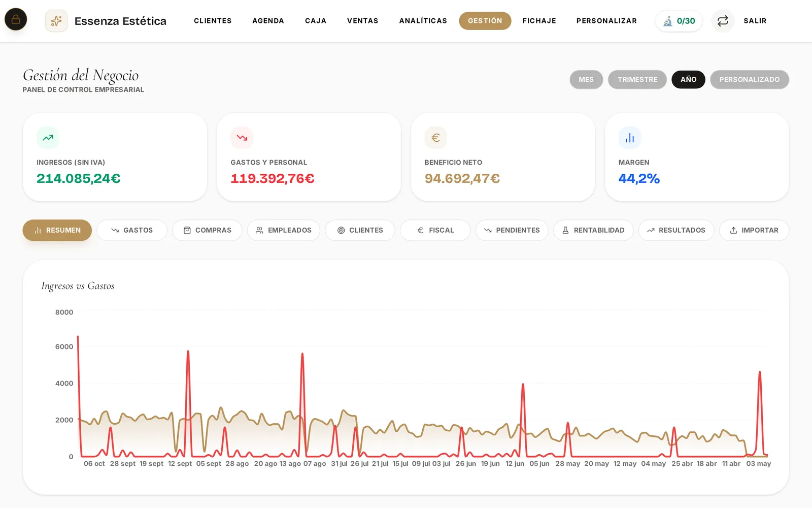Switch to the Clientes tab with target icon
The width and height of the screenshot is (812, 508).
tap(360, 230)
